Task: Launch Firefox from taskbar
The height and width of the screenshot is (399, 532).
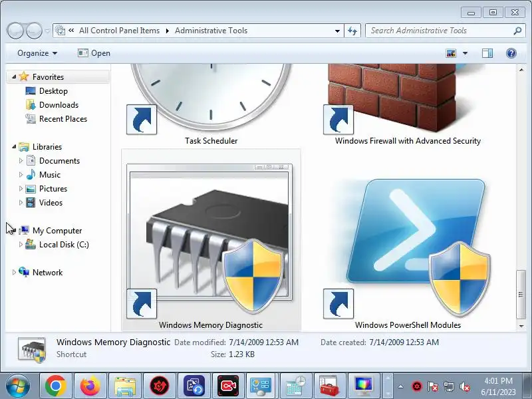Action: click(x=90, y=386)
